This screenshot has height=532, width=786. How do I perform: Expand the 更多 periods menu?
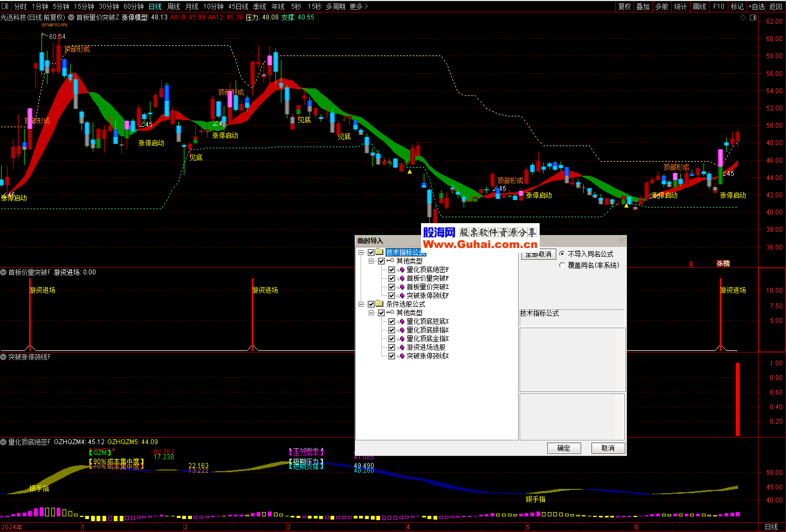(358, 6)
